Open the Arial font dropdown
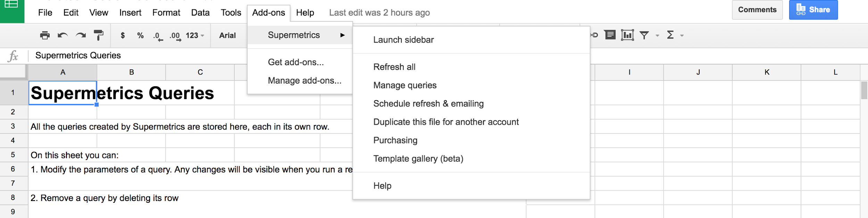This screenshot has width=868, height=218. (227, 35)
